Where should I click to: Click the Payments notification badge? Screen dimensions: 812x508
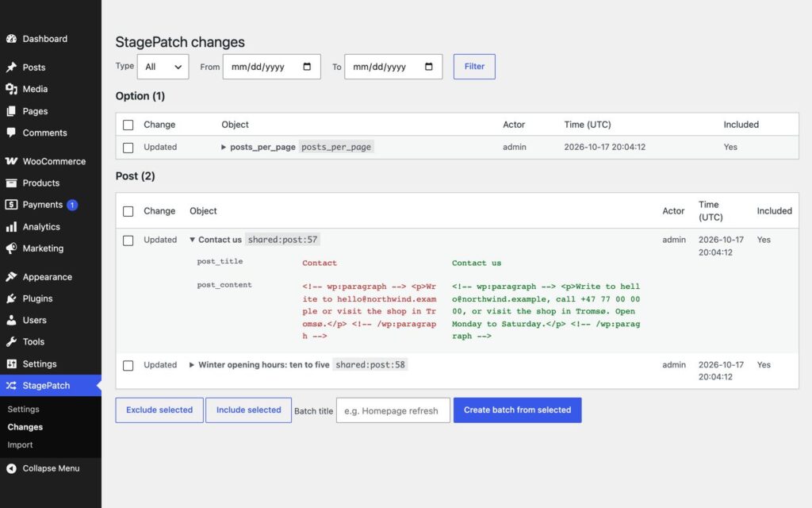[x=72, y=205]
